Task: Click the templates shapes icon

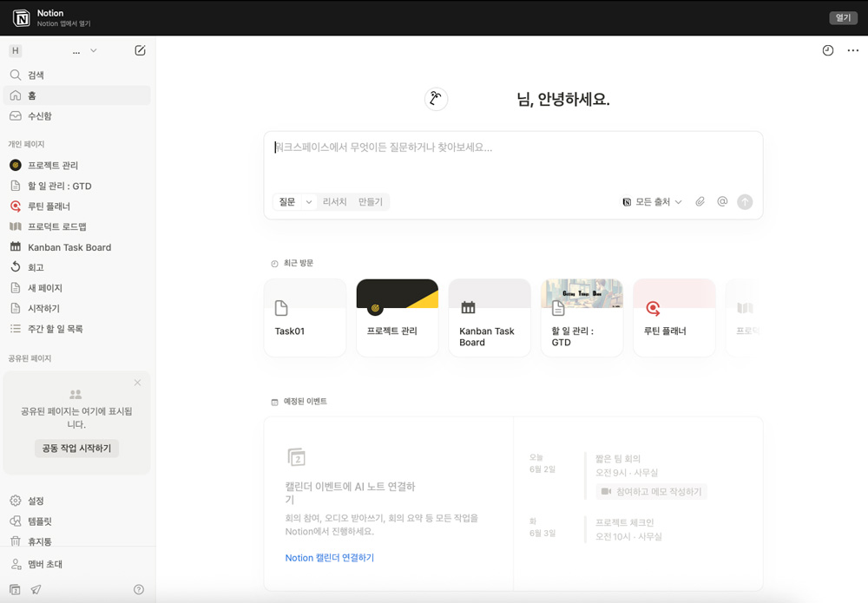Action: (16, 521)
